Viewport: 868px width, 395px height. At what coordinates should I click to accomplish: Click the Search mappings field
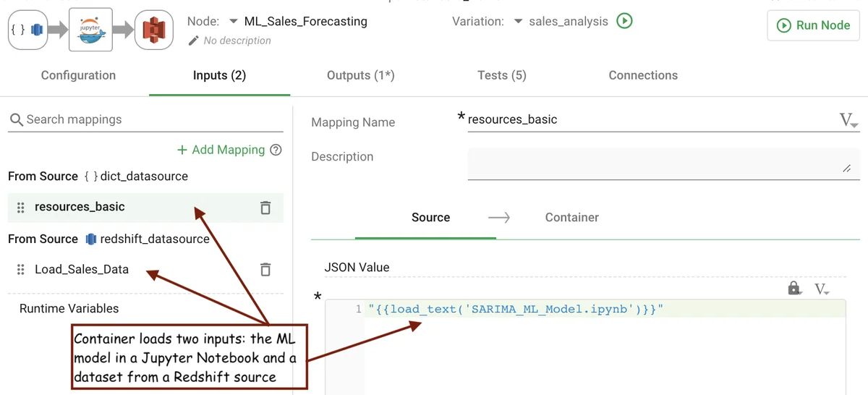[145, 119]
